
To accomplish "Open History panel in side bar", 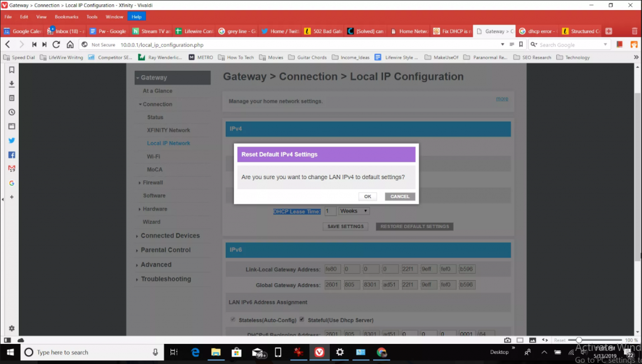I will pos(11,112).
